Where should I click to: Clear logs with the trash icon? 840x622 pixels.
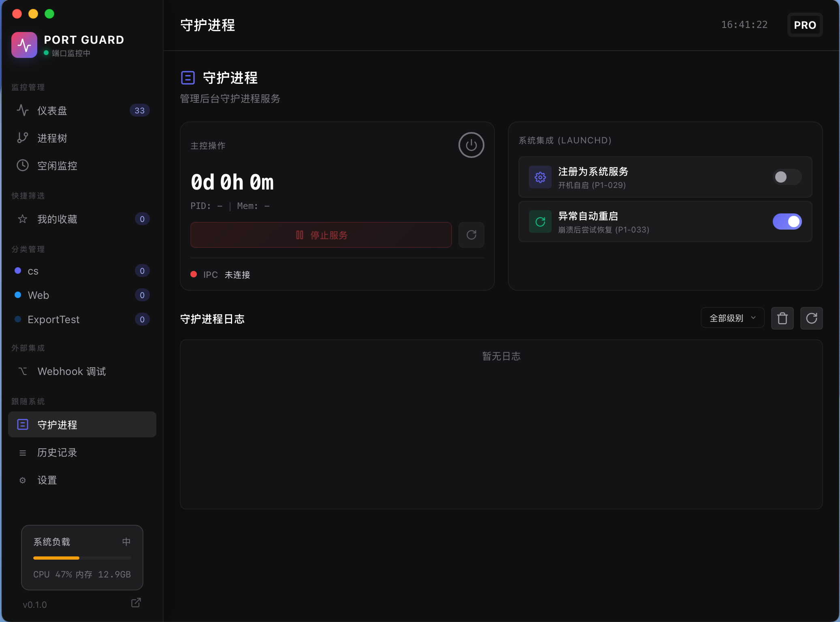coord(782,318)
